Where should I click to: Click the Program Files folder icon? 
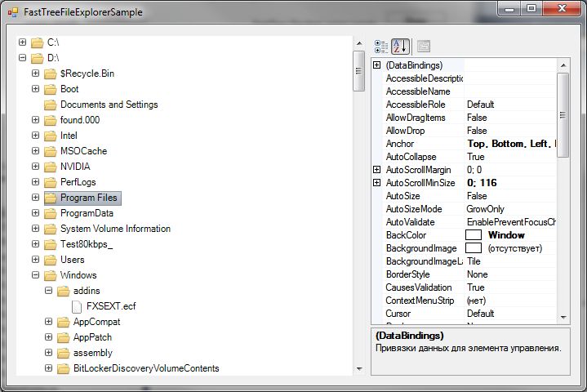(x=50, y=198)
